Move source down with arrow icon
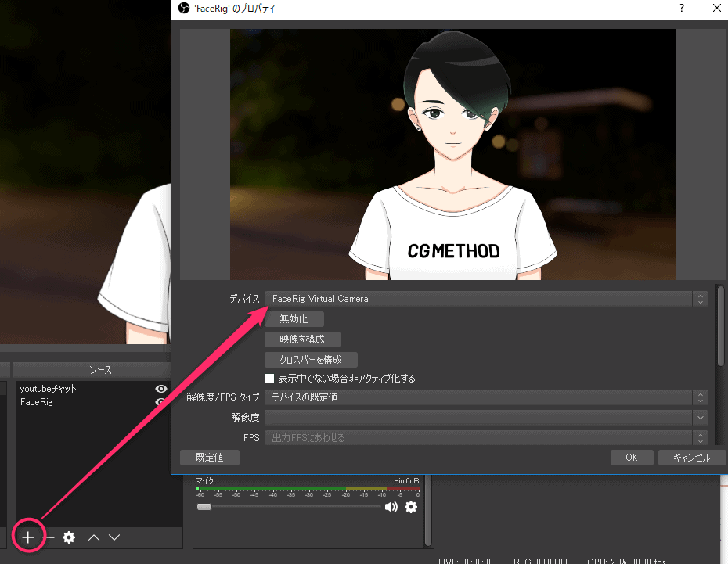The width and height of the screenshot is (728, 564). click(114, 537)
